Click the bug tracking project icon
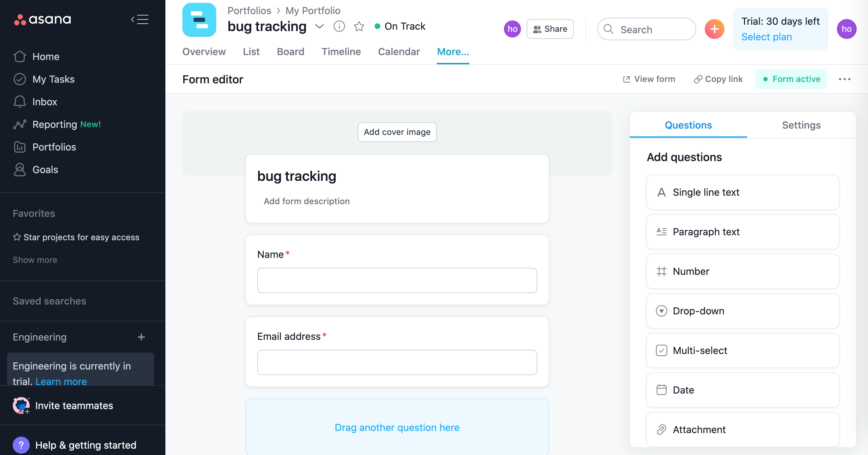 click(199, 20)
